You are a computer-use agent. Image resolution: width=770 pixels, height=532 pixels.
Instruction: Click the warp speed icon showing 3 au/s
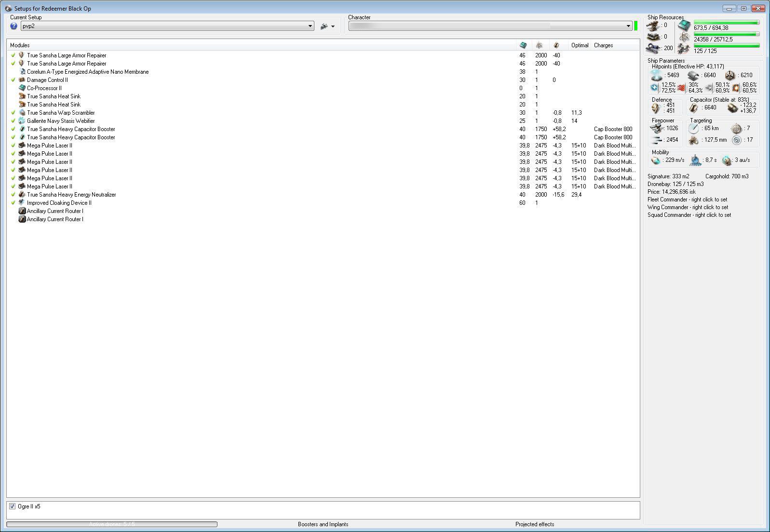[727, 160]
